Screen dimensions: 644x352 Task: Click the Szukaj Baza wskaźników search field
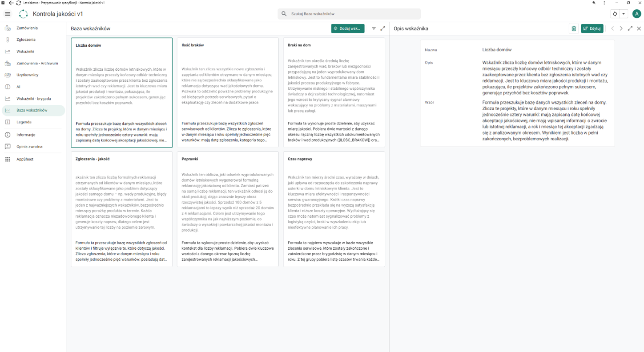tap(349, 14)
